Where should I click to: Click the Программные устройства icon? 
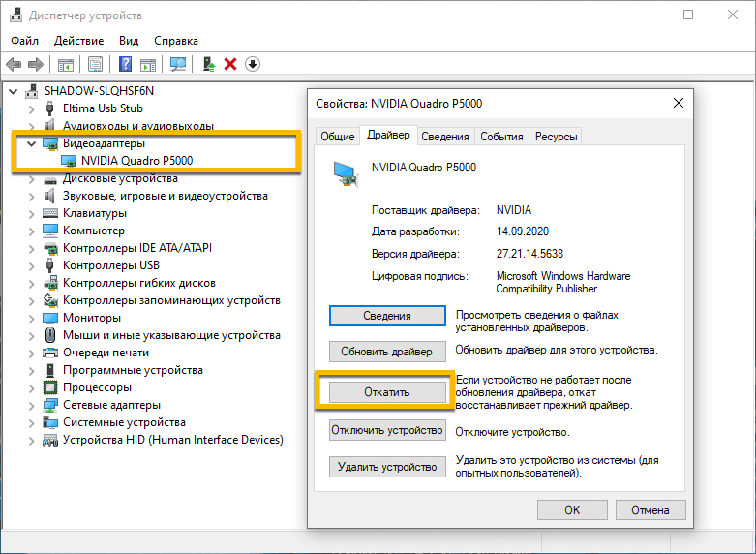pos(50,370)
